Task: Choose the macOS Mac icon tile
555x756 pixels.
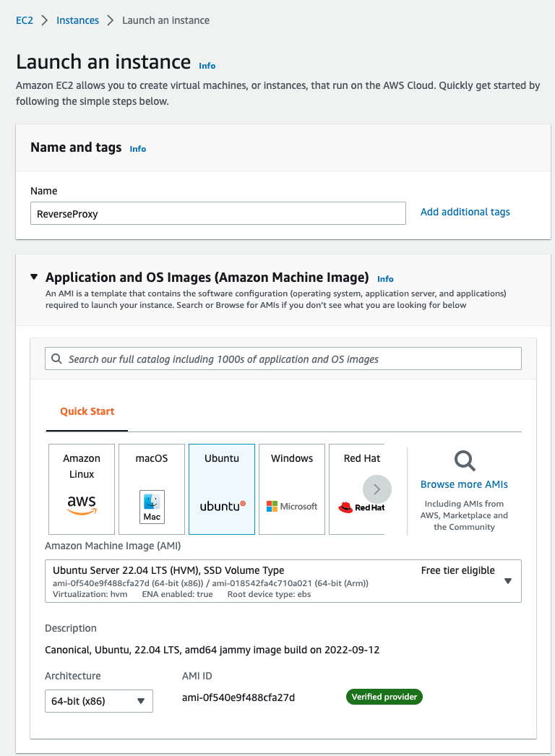Action: pos(152,489)
